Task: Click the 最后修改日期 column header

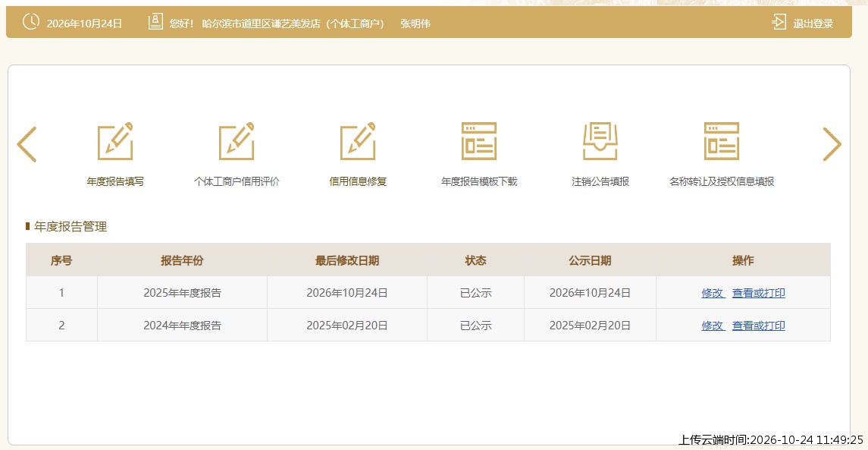Action: (x=347, y=260)
